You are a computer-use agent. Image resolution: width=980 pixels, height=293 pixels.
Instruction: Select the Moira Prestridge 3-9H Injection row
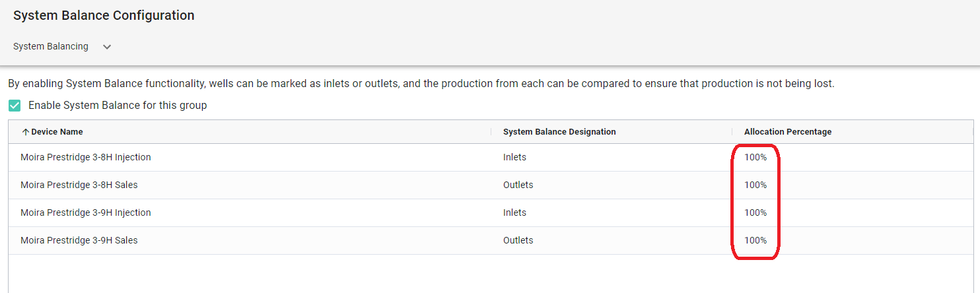(x=491, y=213)
